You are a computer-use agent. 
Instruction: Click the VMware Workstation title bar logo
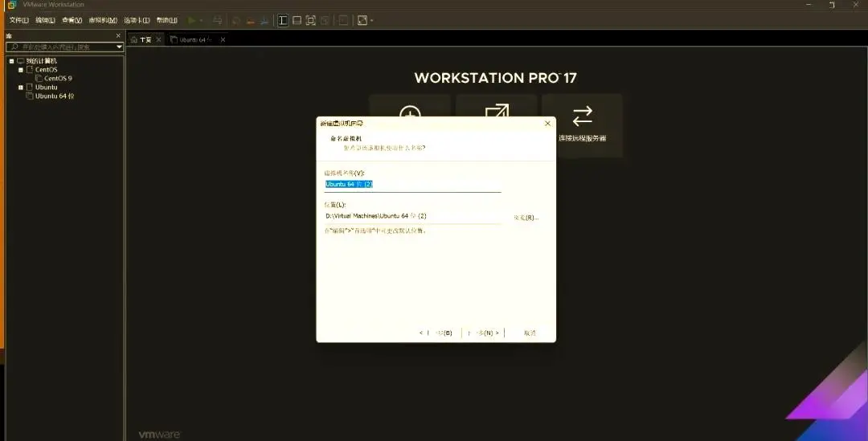(11, 5)
